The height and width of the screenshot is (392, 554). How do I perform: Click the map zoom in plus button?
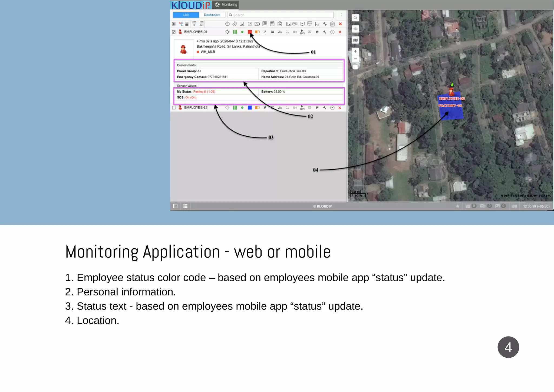coord(355,51)
